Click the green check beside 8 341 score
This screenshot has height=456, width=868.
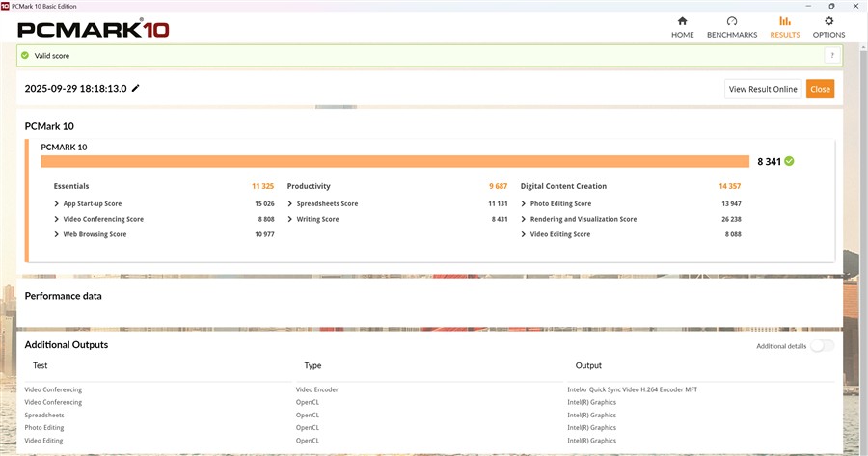789,161
